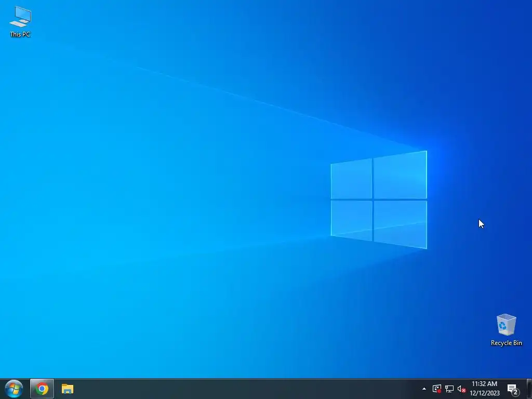Open the Start menu orb
Screen dimensions: 532x399
pyautogui.click(x=14, y=389)
